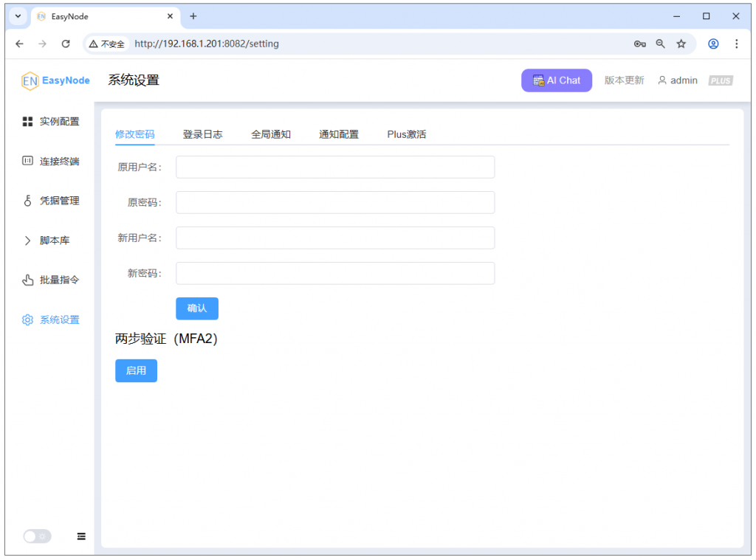Image resolution: width=756 pixels, height=560 pixels.
Task: Select the 批量指令 batch command sidebar icon
Action: pyautogui.click(x=27, y=280)
